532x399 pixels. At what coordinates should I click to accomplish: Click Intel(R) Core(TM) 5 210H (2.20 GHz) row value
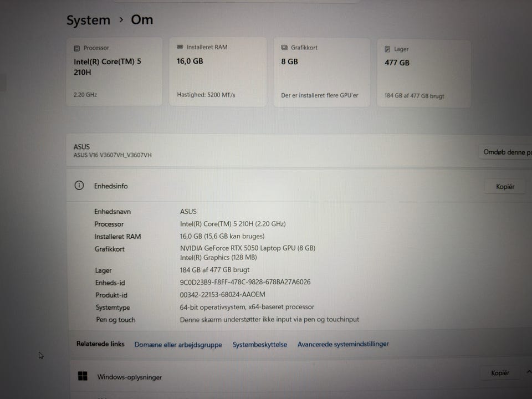coord(233,224)
